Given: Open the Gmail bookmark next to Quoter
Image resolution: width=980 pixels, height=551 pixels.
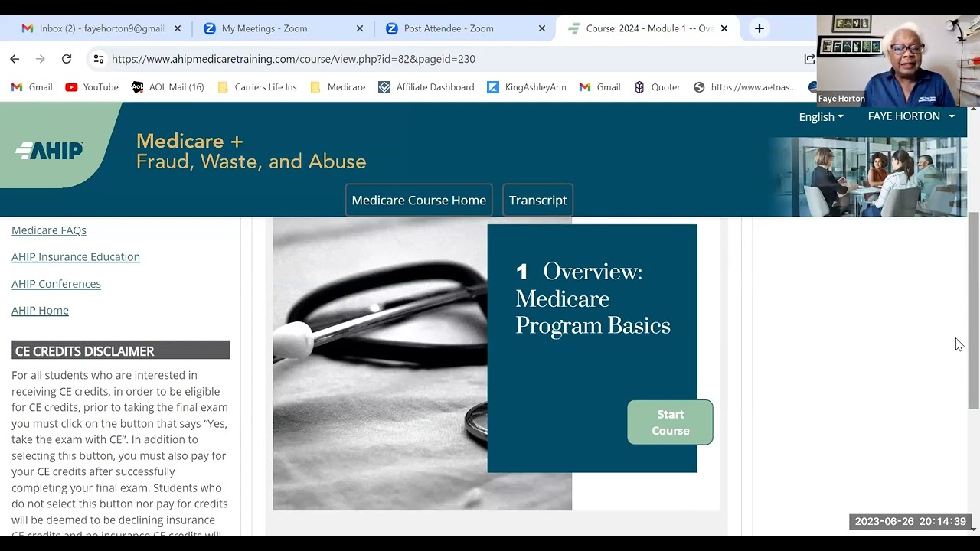Looking at the screenshot, I should [600, 87].
